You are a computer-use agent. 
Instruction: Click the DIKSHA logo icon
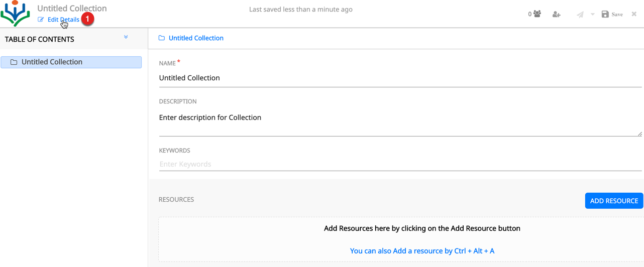[x=16, y=14]
